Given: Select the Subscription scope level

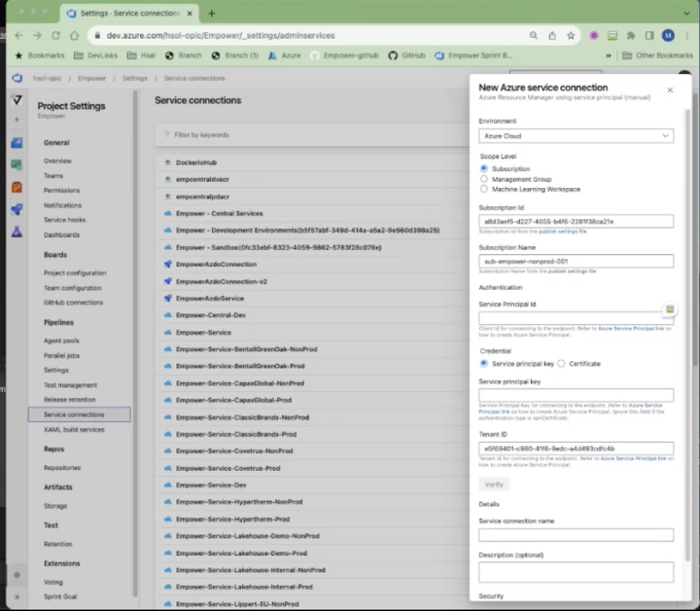Looking at the screenshot, I should coord(484,168).
